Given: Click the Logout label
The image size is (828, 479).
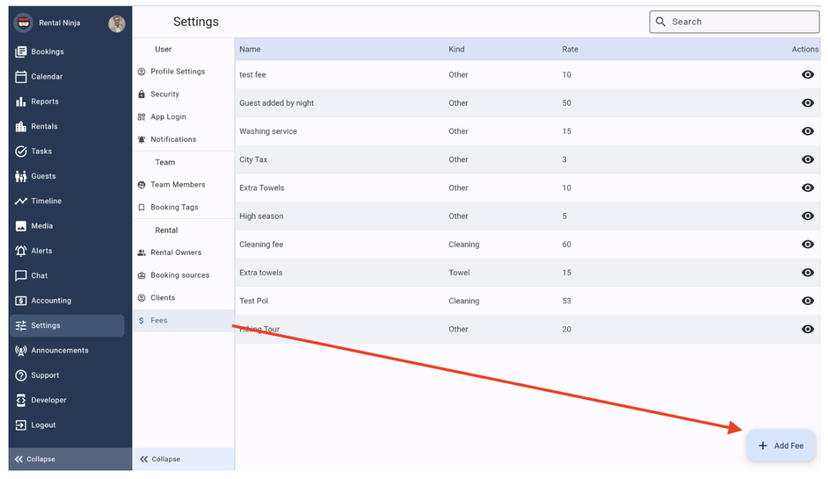Looking at the screenshot, I should 43,425.
